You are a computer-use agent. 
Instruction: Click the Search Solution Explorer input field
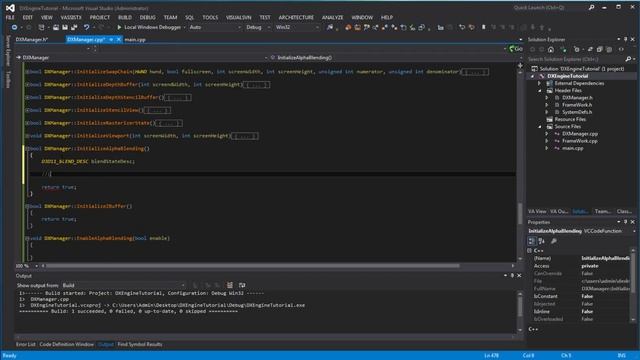576,59
